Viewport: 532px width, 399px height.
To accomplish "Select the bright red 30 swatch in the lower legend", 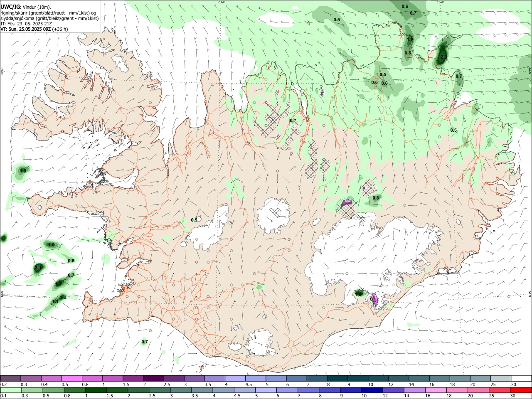I will pos(521,390).
